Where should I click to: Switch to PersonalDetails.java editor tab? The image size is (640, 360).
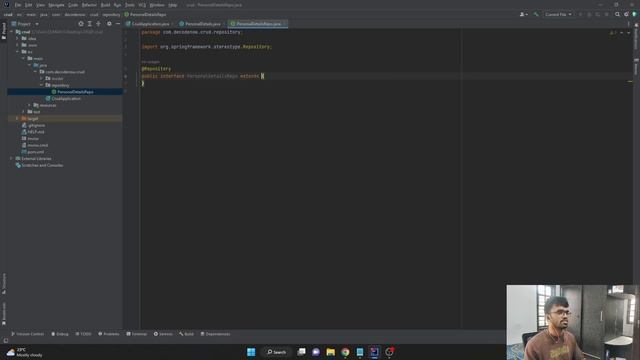pos(202,24)
